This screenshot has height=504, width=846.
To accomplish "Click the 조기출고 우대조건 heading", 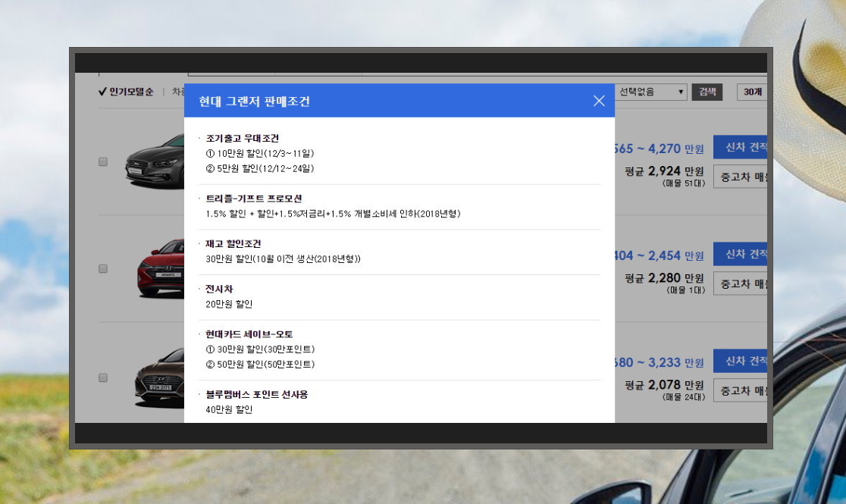I will pos(243,138).
